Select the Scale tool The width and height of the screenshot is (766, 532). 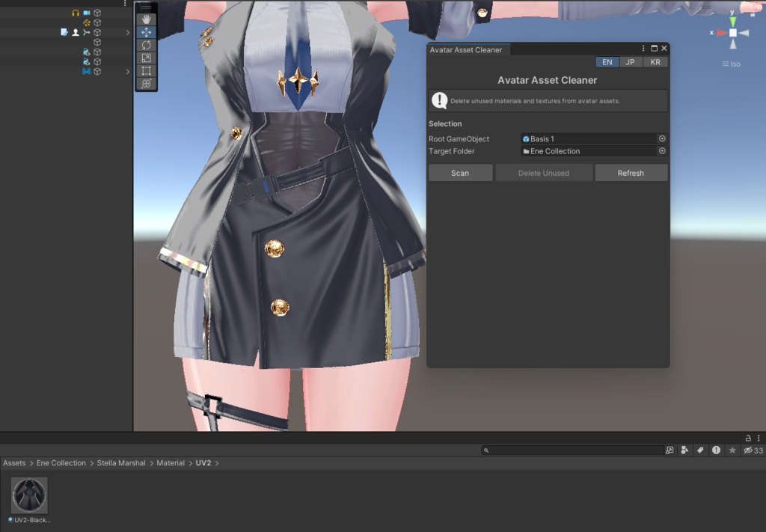[x=146, y=58]
